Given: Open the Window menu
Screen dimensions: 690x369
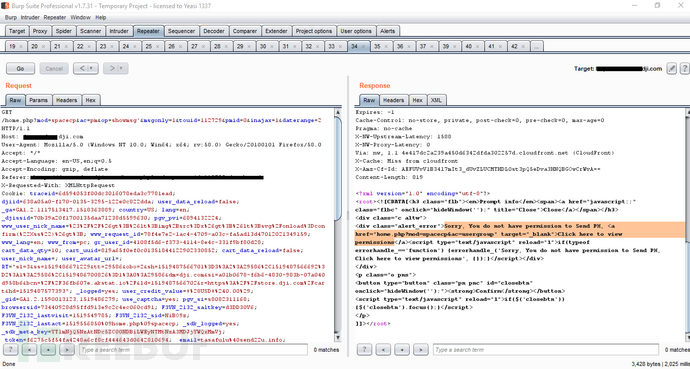Looking at the screenshot, I should (x=81, y=18).
